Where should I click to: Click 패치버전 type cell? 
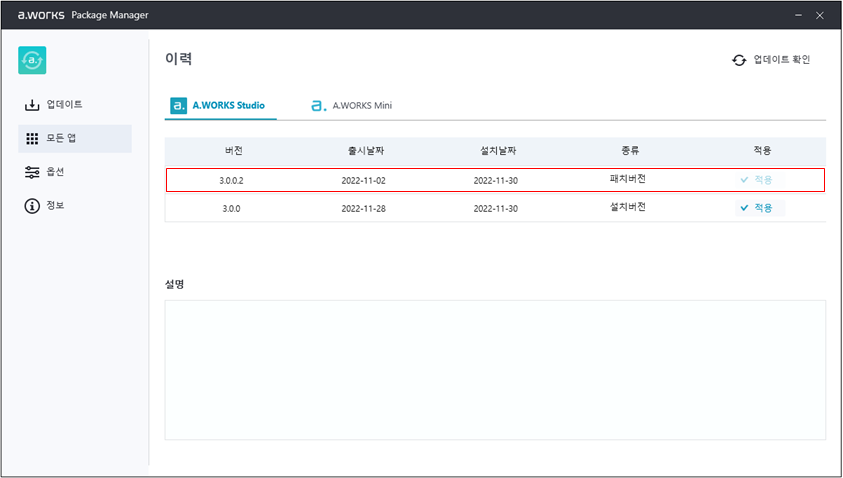[627, 179]
